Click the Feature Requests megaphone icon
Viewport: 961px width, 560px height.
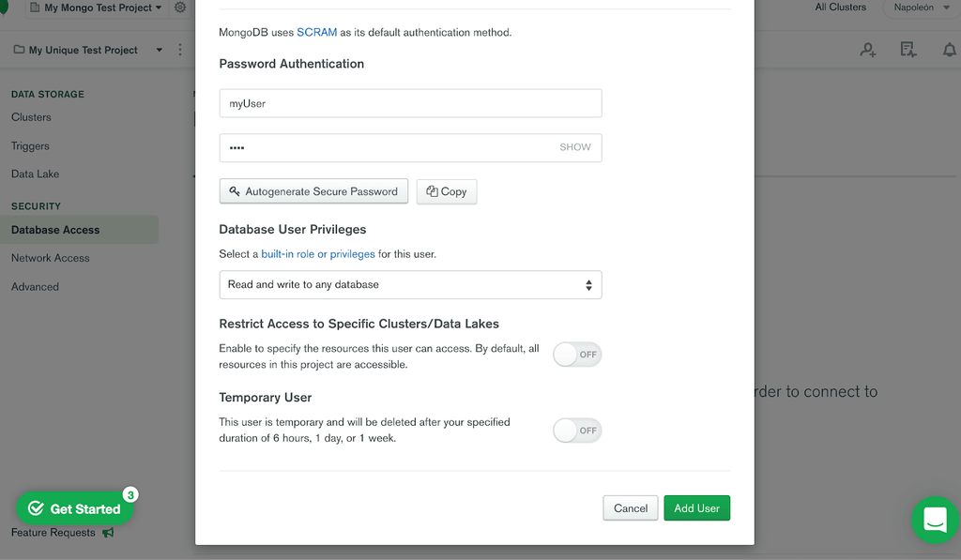point(106,532)
